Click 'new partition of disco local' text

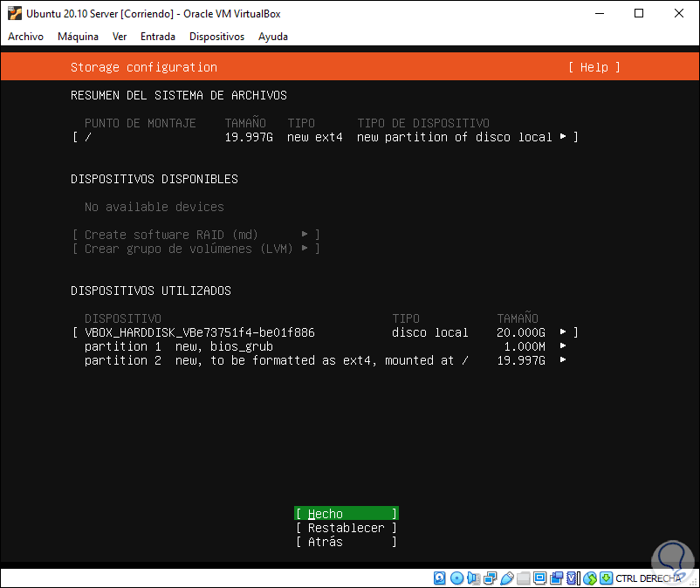tap(455, 137)
